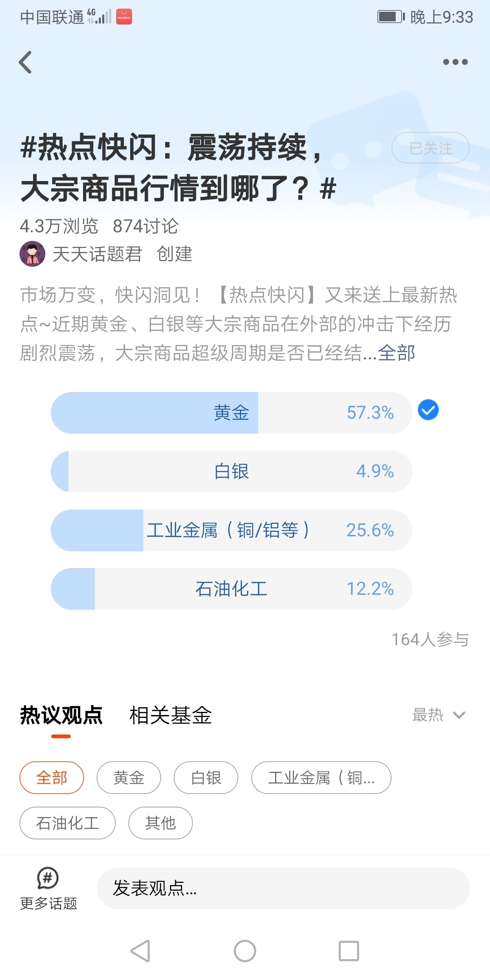Tap the blue checkmark next to 黄金
The height and width of the screenshot is (980, 490).
coord(428,410)
